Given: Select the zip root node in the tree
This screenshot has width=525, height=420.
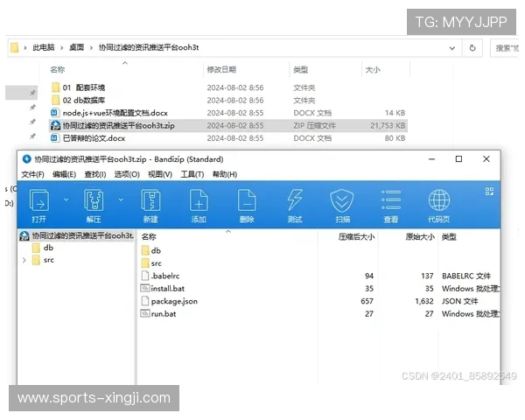Looking at the screenshot, I should click(76, 235).
